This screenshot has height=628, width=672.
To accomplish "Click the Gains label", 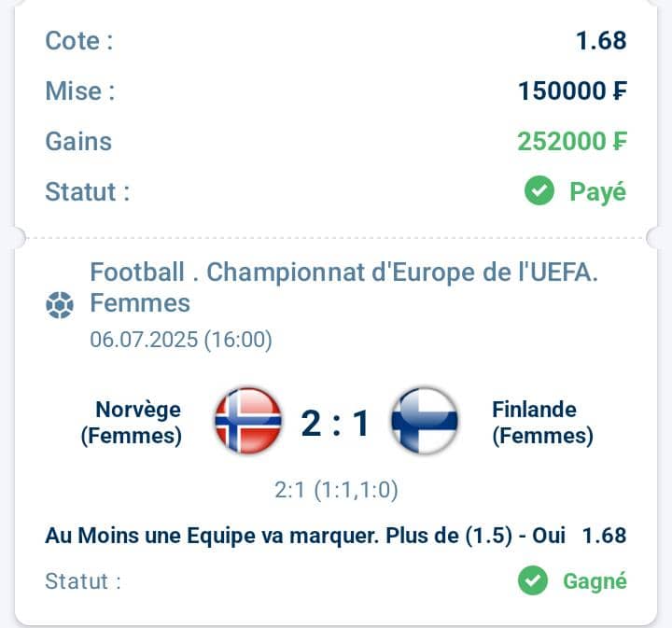I will (78, 141).
